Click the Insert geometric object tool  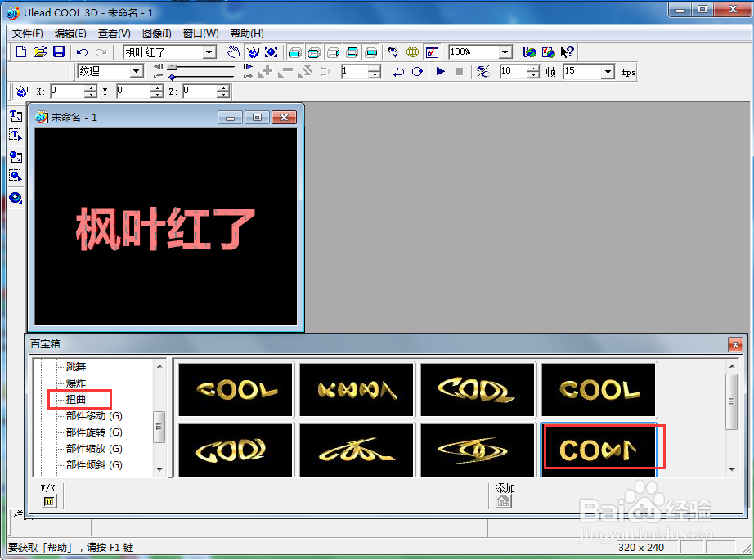(x=16, y=198)
